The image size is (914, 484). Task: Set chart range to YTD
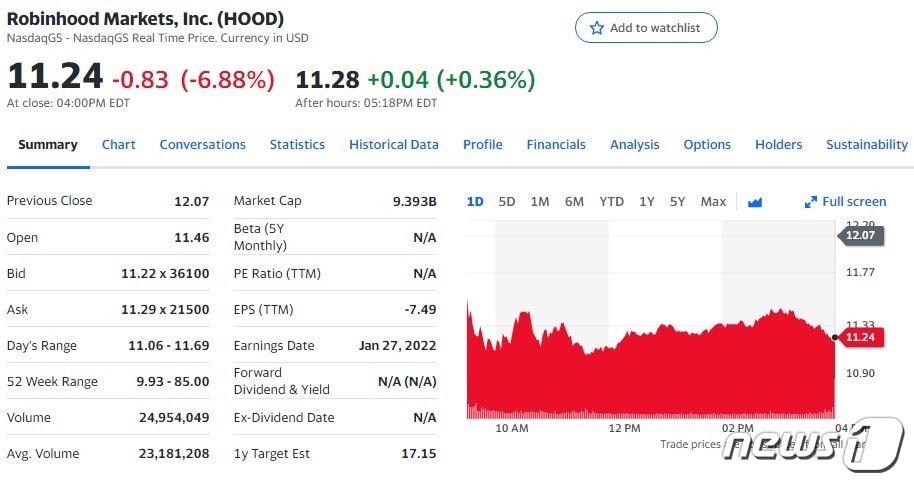pos(611,201)
